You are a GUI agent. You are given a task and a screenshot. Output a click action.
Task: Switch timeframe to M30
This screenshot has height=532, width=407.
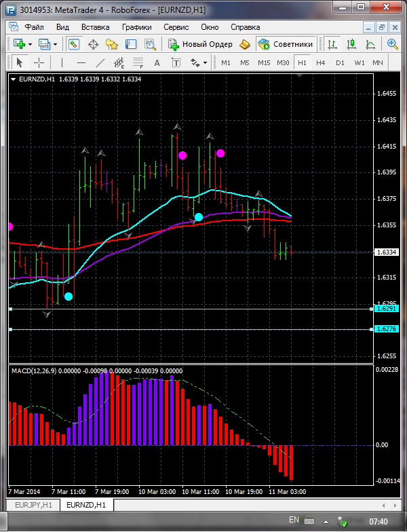283,62
